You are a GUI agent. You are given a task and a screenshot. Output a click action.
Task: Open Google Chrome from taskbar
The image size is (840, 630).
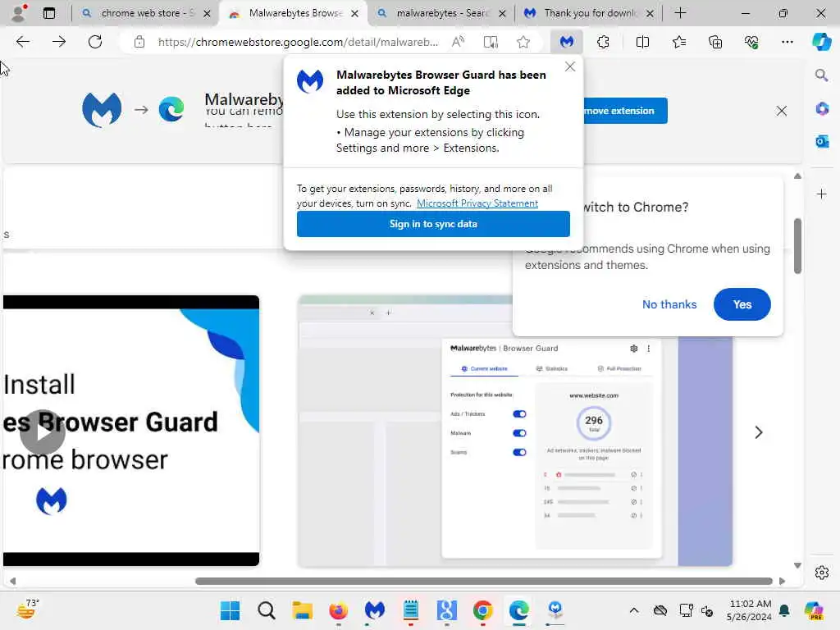[482, 610]
